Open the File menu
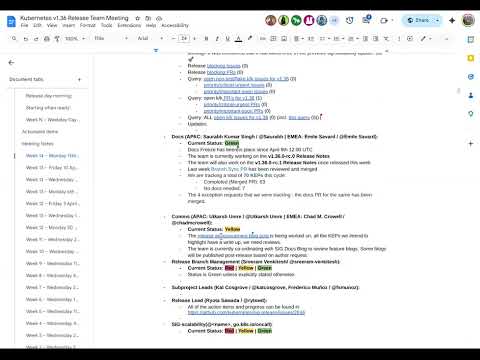The height and width of the screenshot is (360, 480). [x=24, y=25]
